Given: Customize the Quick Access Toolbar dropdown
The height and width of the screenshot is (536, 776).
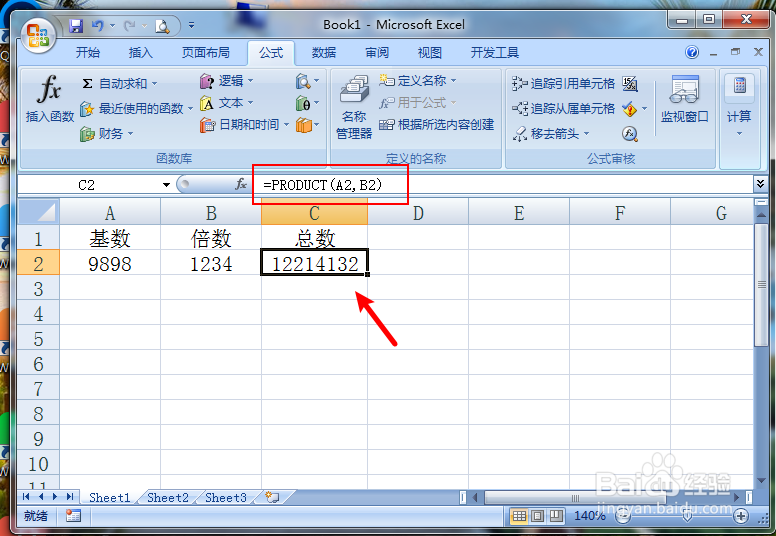Looking at the screenshot, I should click(191, 26).
